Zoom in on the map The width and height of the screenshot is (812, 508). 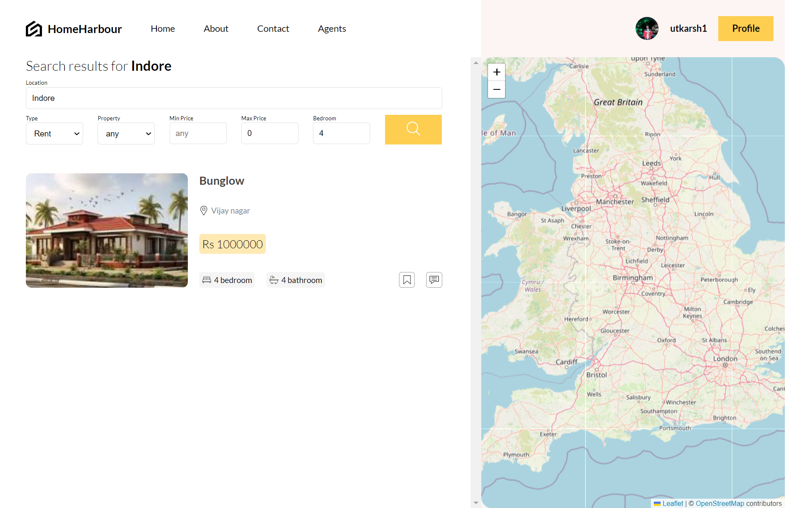coord(497,72)
